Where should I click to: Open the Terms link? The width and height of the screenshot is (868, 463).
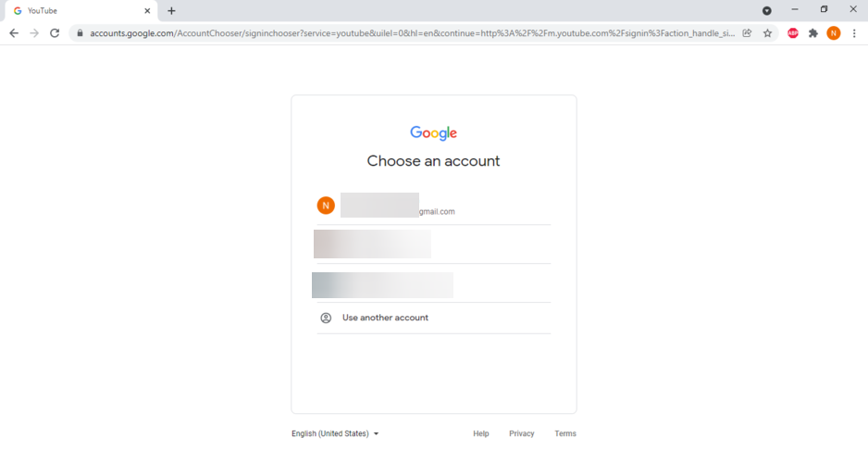(x=565, y=433)
